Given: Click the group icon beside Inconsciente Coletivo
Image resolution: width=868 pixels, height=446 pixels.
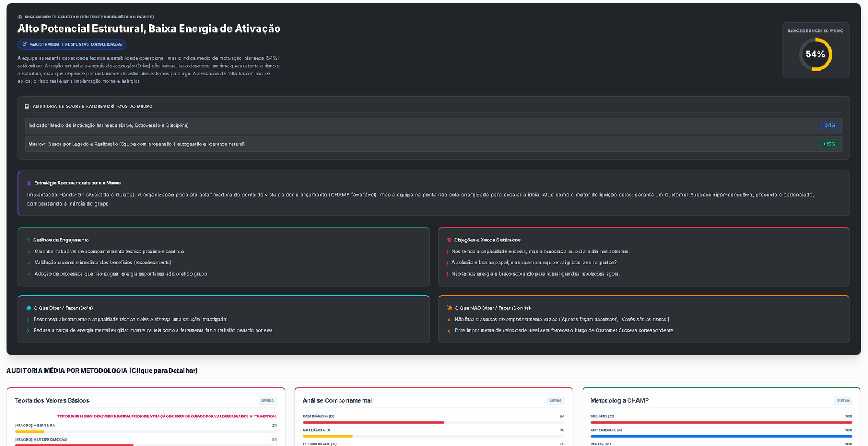Looking at the screenshot, I should (x=20, y=17).
